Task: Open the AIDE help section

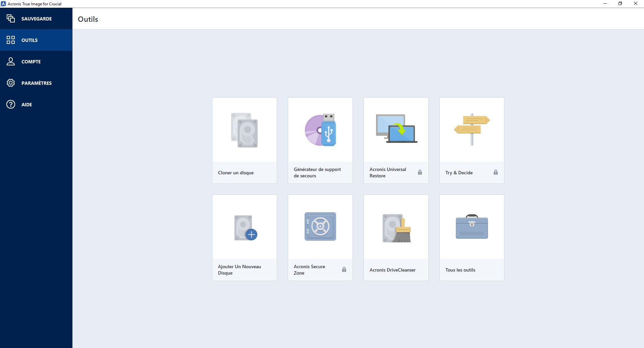Action: [x=36, y=104]
